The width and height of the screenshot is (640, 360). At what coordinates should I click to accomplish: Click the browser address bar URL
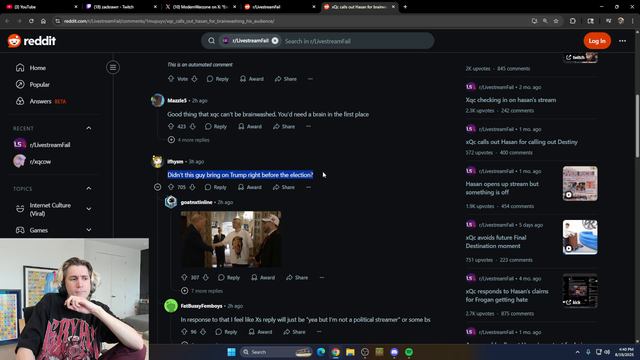[x=169, y=21]
